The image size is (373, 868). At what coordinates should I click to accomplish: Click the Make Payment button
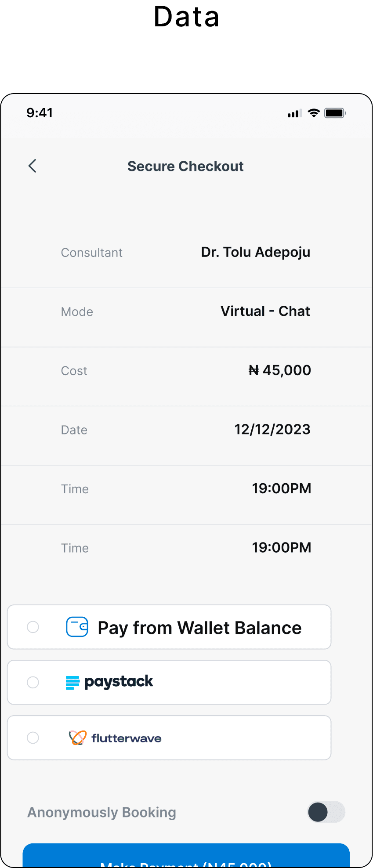pyautogui.click(x=186, y=855)
